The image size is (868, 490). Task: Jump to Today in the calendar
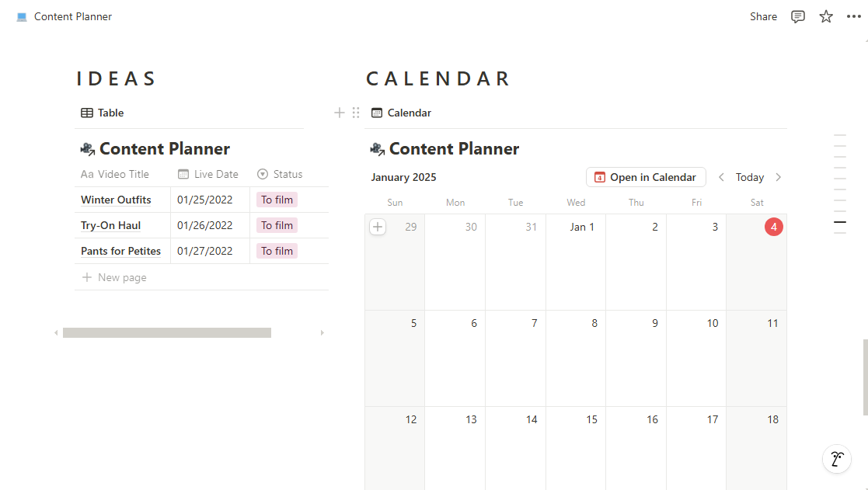pos(750,178)
